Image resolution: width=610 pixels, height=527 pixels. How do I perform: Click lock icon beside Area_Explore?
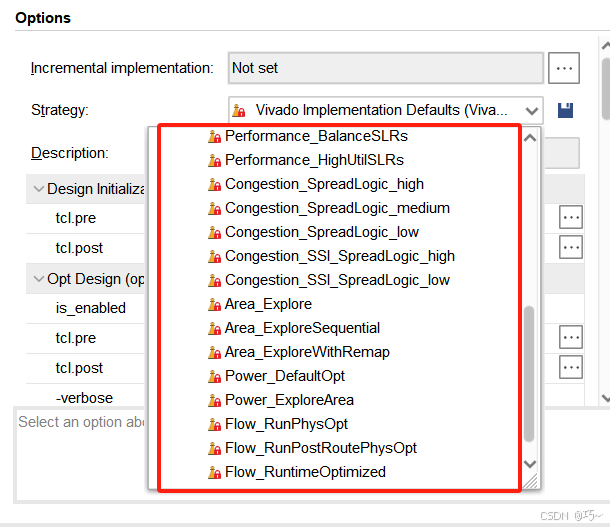point(214,305)
